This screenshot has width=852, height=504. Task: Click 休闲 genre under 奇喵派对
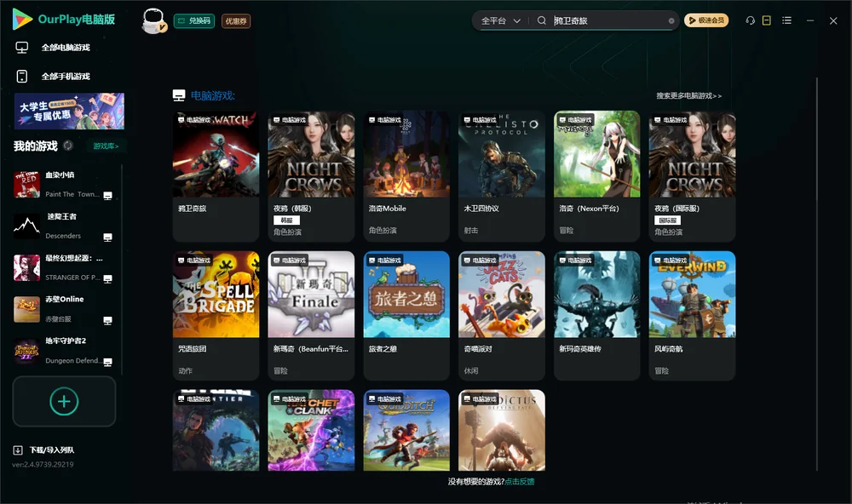point(471,371)
